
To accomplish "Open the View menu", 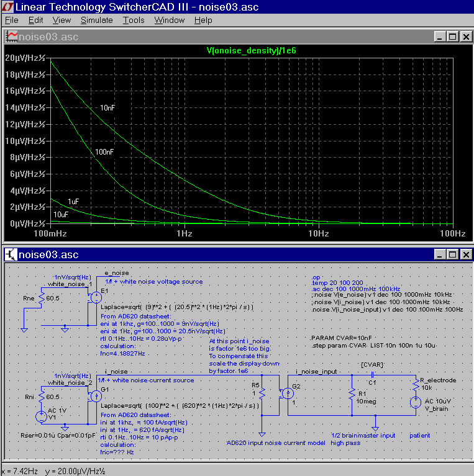I will 62,20.
